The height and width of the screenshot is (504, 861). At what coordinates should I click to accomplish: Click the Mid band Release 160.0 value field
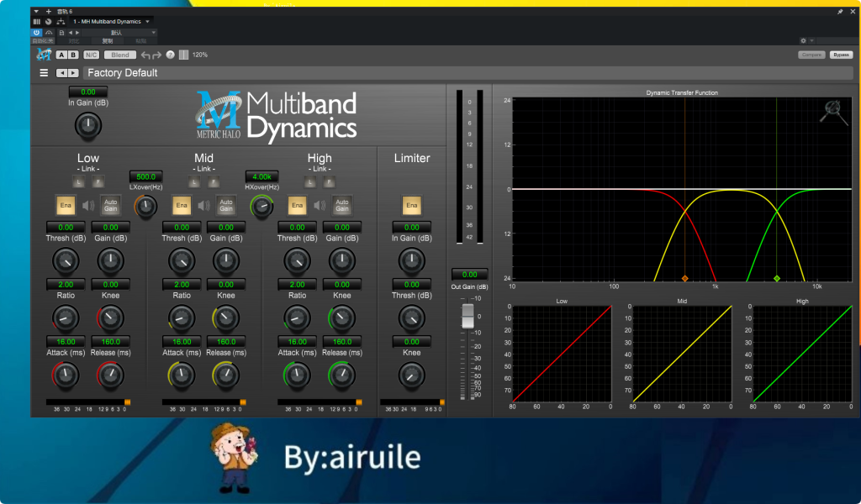[x=226, y=342]
